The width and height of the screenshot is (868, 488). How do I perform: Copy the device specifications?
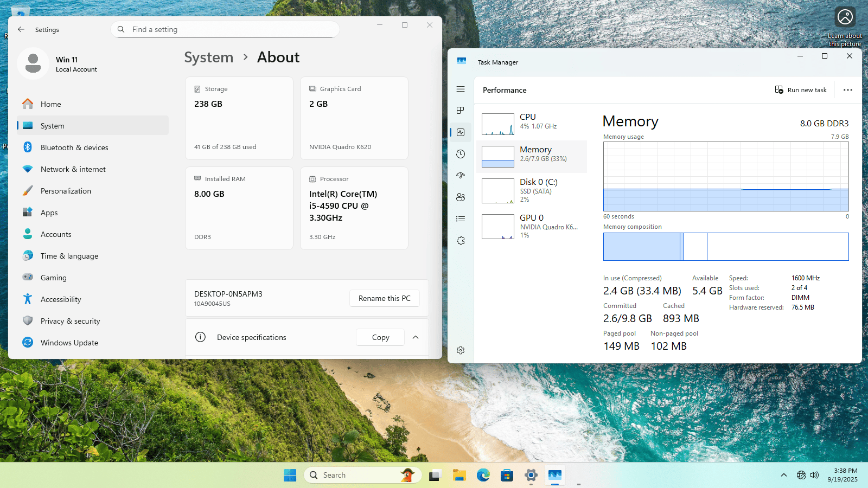click(x=380, y=337)
